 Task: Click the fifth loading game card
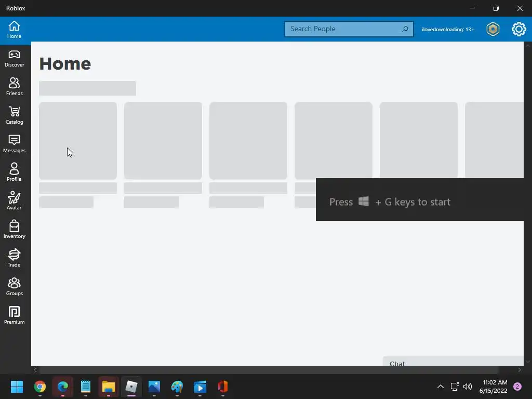coord(418,140)
